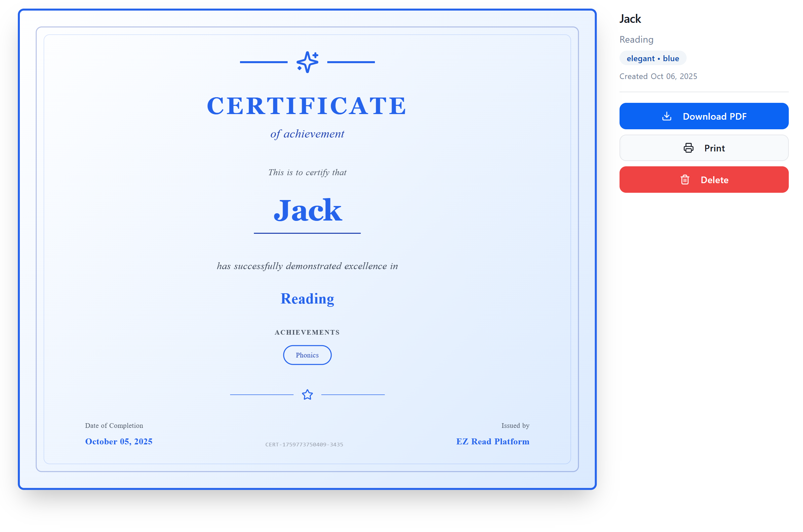Image resolution: width=803 pixels, height=532 pixels.
Task: Click the Created Oct 06, 2025 text
Action: coord(658,76)
